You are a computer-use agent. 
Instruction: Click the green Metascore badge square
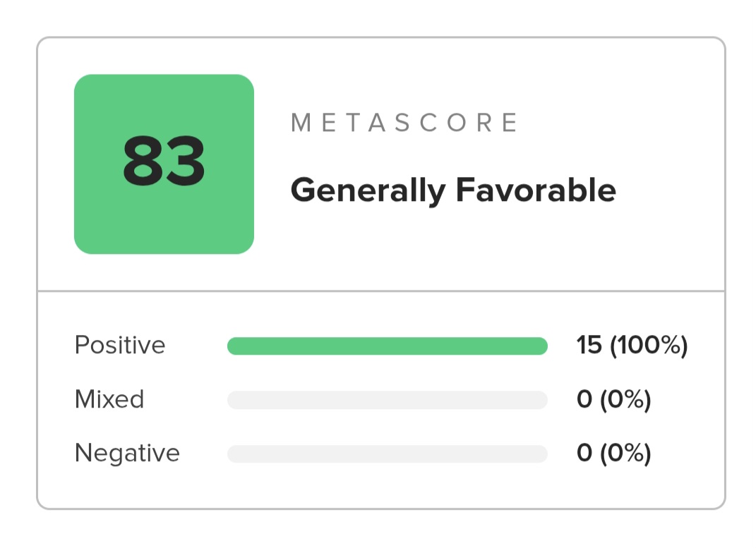(164, 164)
